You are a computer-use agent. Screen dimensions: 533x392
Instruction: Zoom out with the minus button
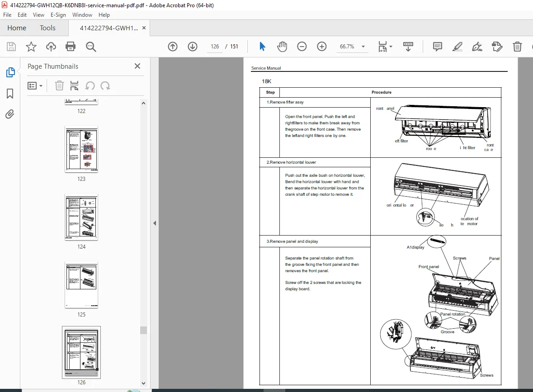tap(302, 47)
